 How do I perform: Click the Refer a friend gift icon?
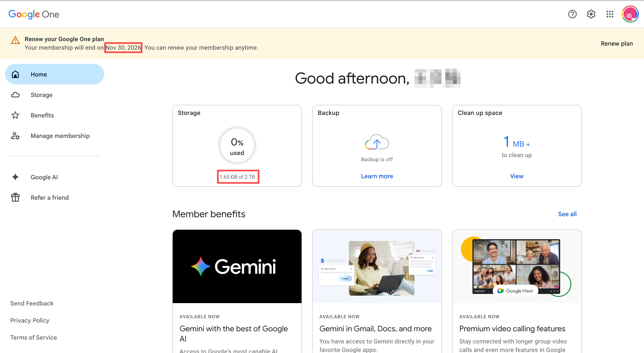tap(15, 197)
